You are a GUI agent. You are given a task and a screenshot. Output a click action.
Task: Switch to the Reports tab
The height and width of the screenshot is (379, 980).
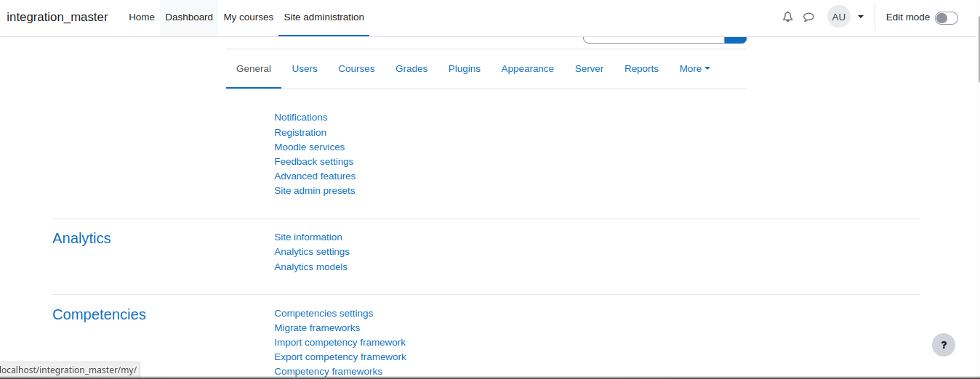point(641,69)
